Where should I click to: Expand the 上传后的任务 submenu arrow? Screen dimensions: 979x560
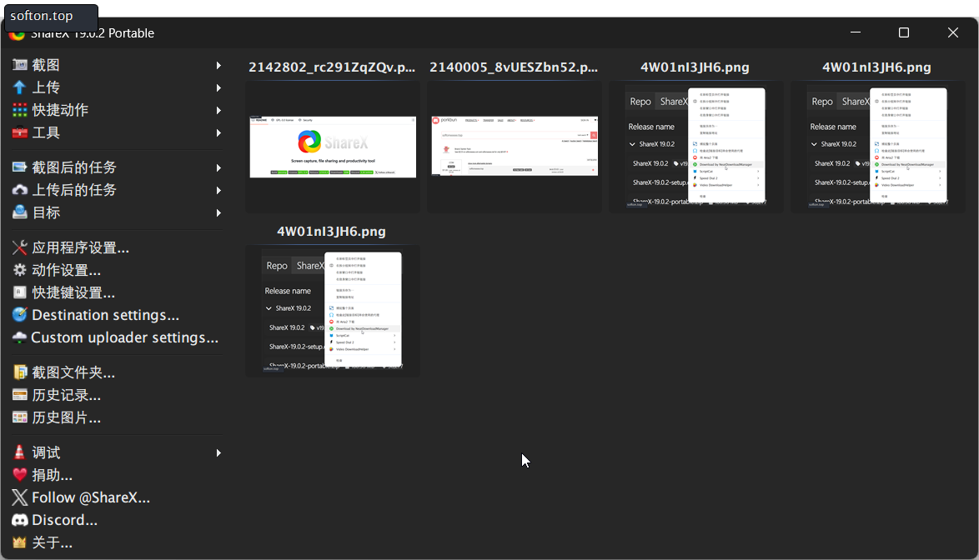(x=218, y=190)
